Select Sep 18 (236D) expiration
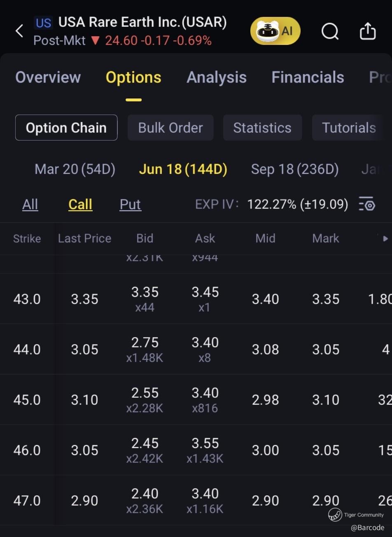The height and width of the screenshot is (537, 392). pos(295,169)
